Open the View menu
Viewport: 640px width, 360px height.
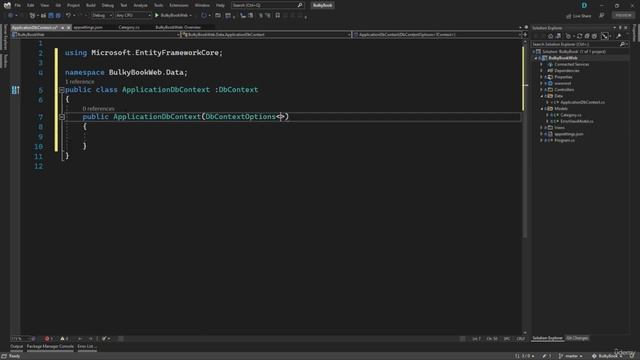[44, 5]
